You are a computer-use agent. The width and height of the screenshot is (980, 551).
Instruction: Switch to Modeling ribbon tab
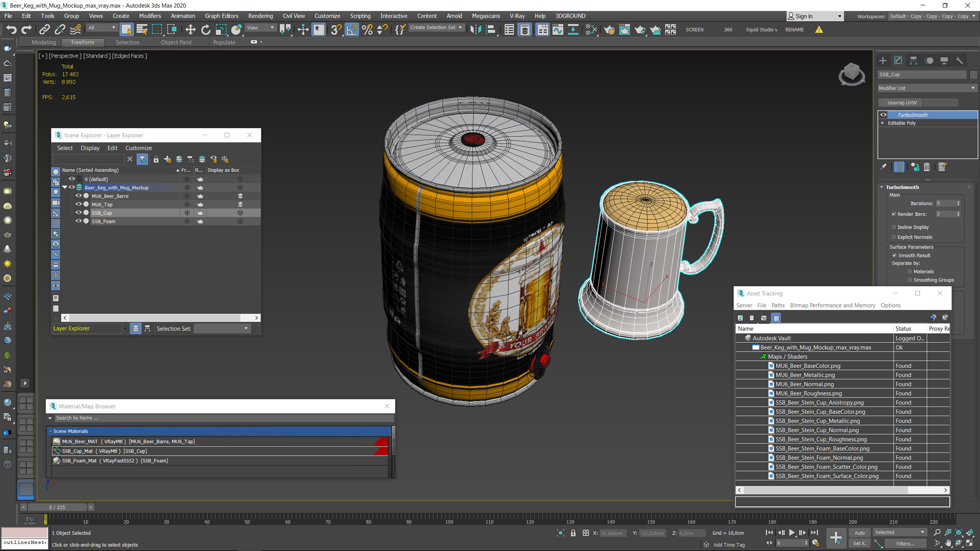pos(43,42)
